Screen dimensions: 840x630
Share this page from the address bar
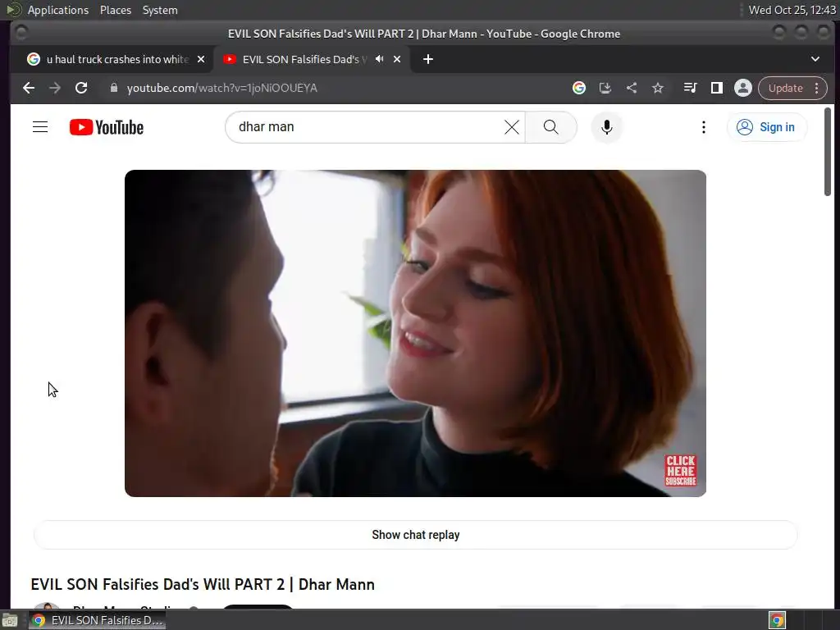coord(632,88)
